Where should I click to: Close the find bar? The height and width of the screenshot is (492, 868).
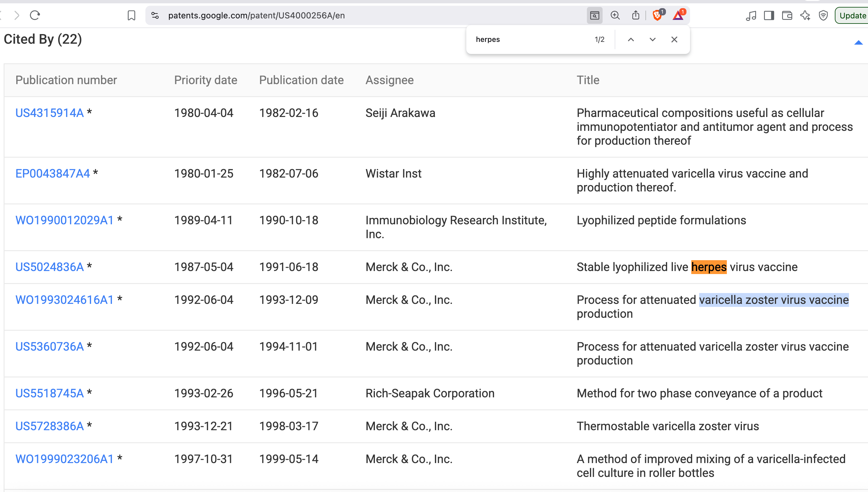[x=674, y=39]
